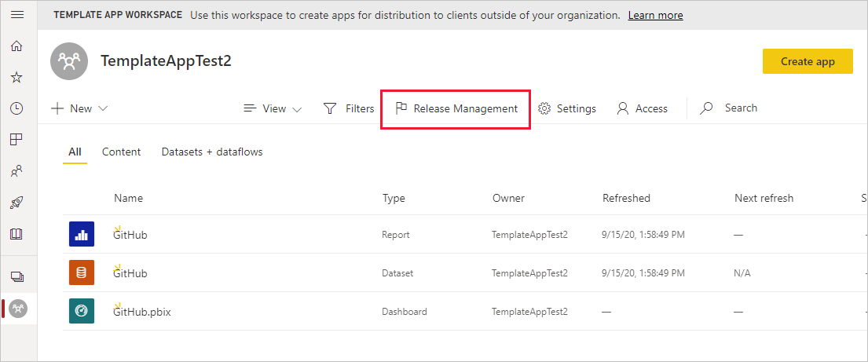Image resolution: width=868 pixels, height=362 pixels.
Task: Open Shared with me icon
Action: (17, 170)
